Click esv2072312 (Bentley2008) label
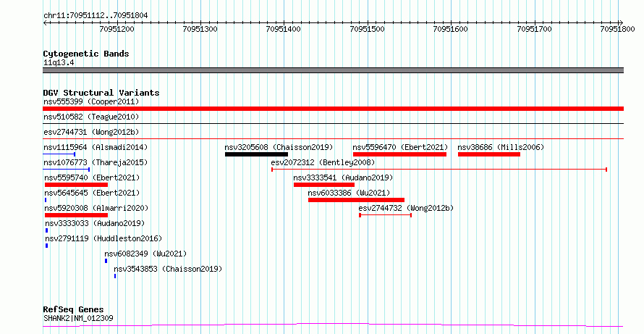 coord(323,162)
